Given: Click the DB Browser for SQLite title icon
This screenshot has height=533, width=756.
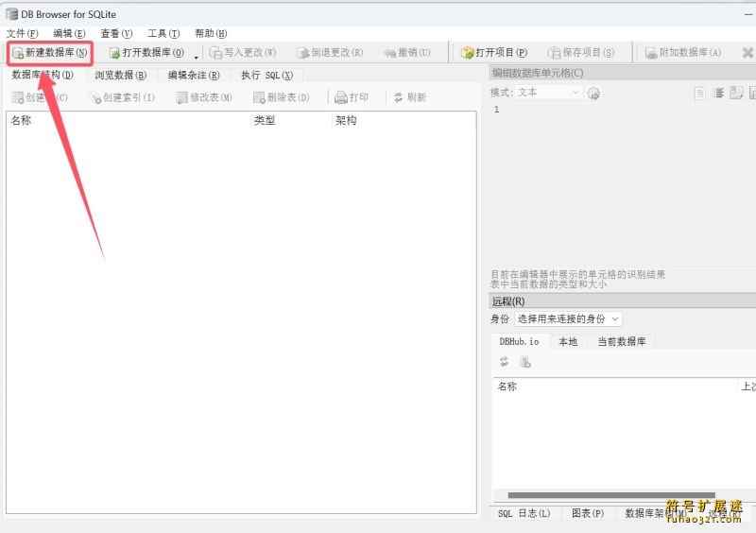Looking at the screenshot, I should [x=11, y=14].
